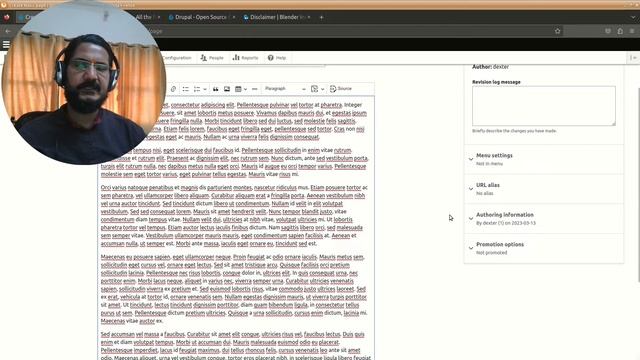Bookmark this page with star icon

[558, 31]
